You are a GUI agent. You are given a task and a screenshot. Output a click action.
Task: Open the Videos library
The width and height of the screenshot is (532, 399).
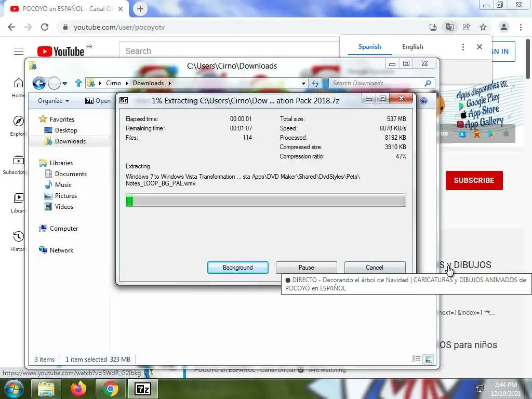(x=59, y=207)
